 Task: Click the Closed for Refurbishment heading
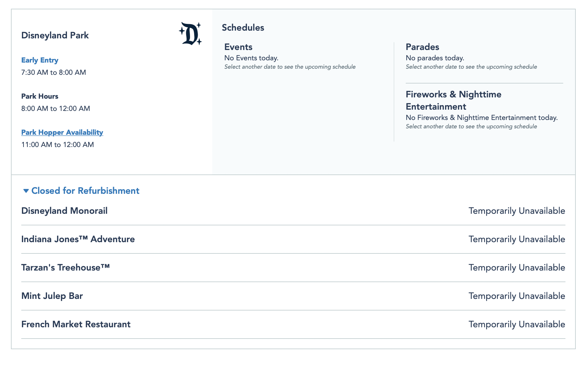(85, 191)
